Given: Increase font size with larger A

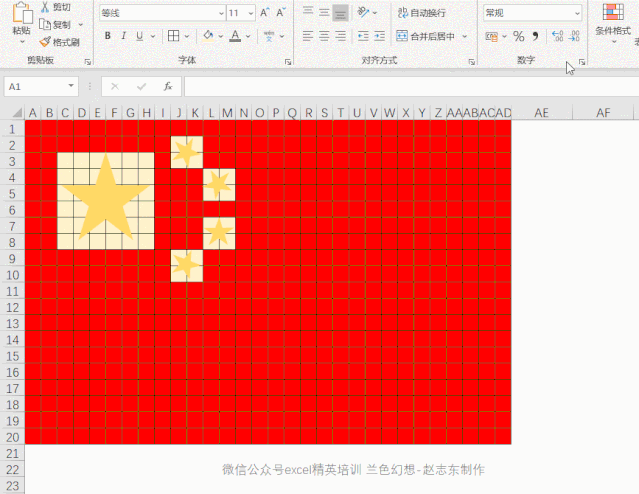Looking at the screenshot, I should click(x=265, y=13).
